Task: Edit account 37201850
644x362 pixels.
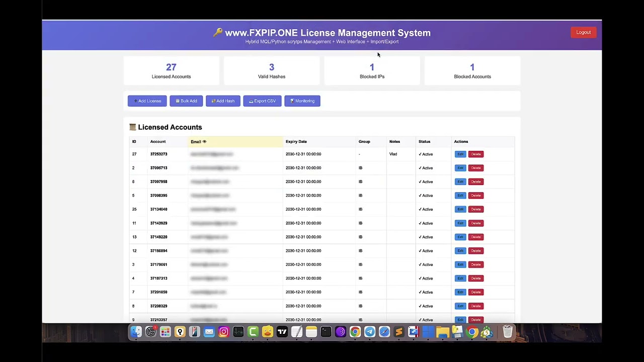Action: [x=460, y=292]
